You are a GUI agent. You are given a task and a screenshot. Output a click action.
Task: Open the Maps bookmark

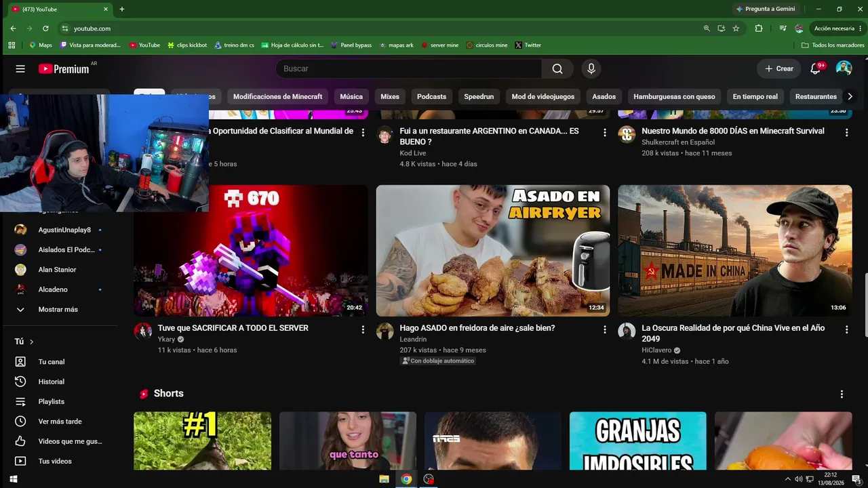[41, 45]
